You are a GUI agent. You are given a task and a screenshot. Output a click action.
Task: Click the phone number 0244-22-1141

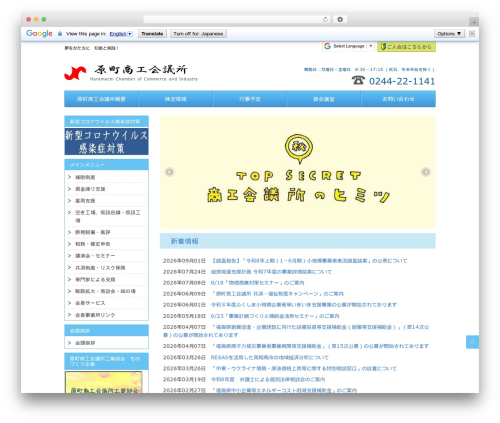402,81
